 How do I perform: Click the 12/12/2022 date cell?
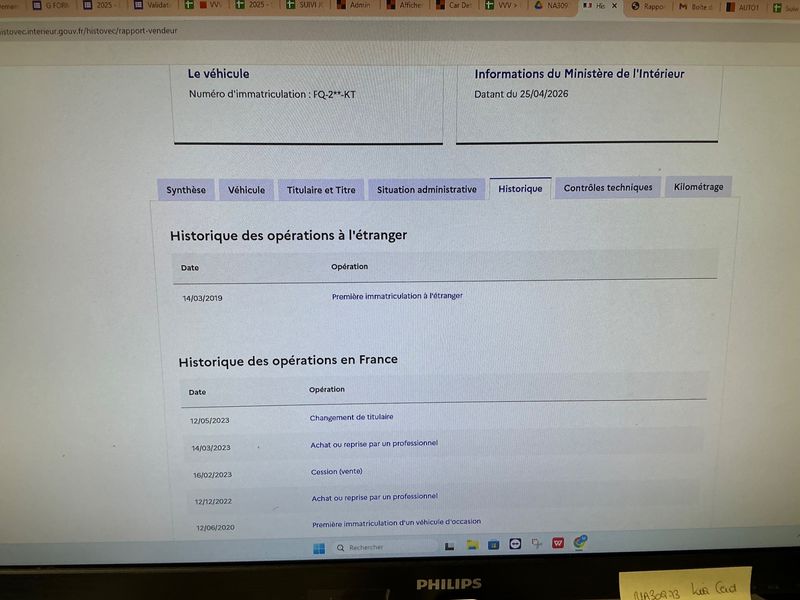213,501
